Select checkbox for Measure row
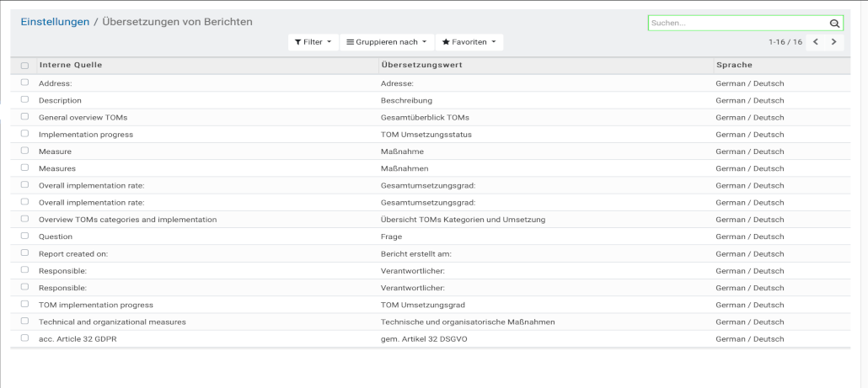 24,151
